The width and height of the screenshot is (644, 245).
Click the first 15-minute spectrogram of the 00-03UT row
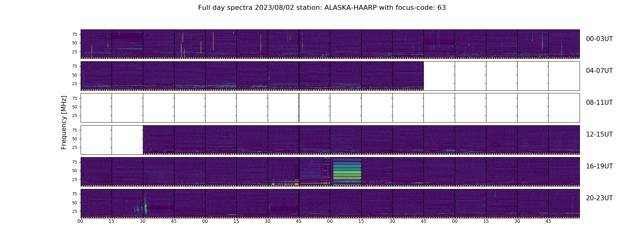[x=96, y=44]
